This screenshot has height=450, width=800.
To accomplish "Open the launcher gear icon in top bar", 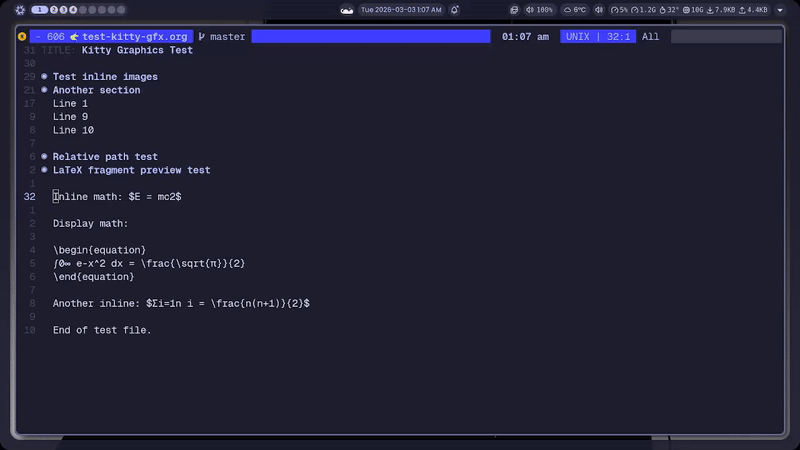I will pyautogui.click(x=20, y=10).
